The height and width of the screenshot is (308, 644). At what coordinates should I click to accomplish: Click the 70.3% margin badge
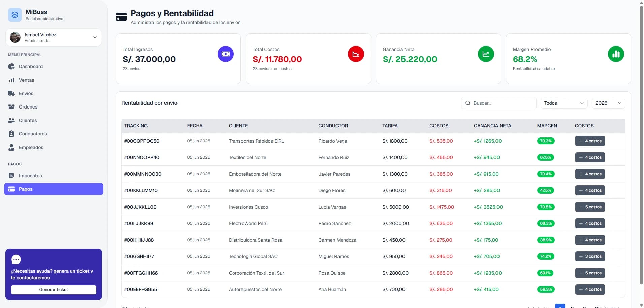[546, 141]
